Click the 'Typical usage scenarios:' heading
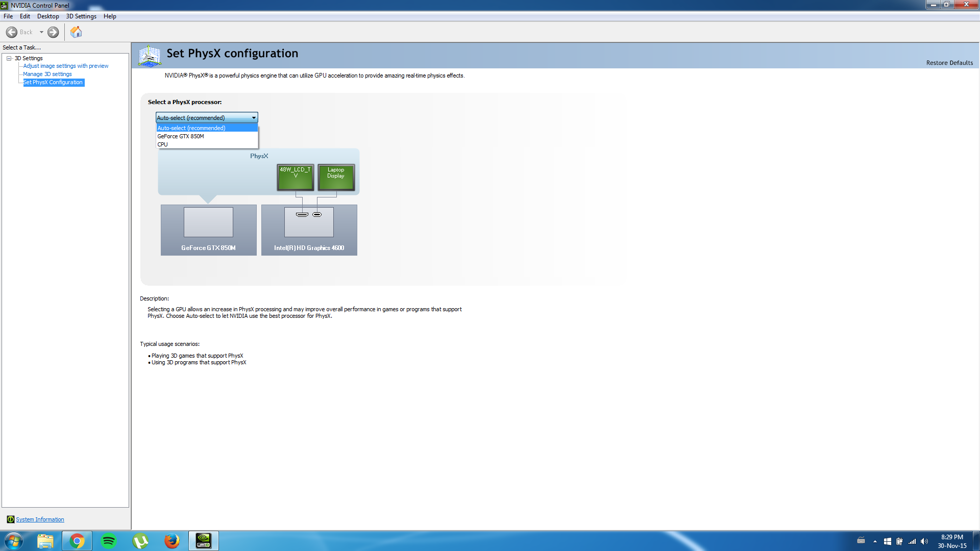Viewport: 980px width, 551px height. 169,344
